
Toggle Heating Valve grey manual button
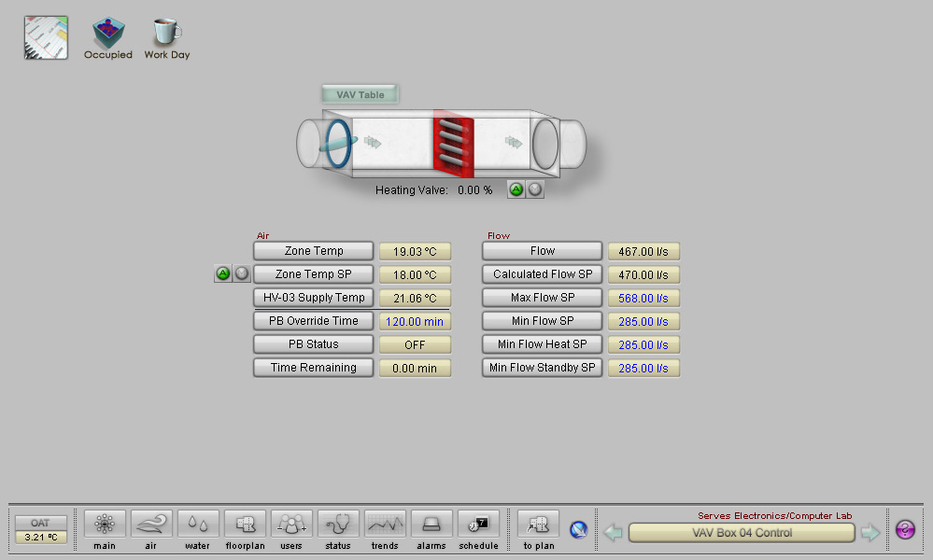point(534,189)
